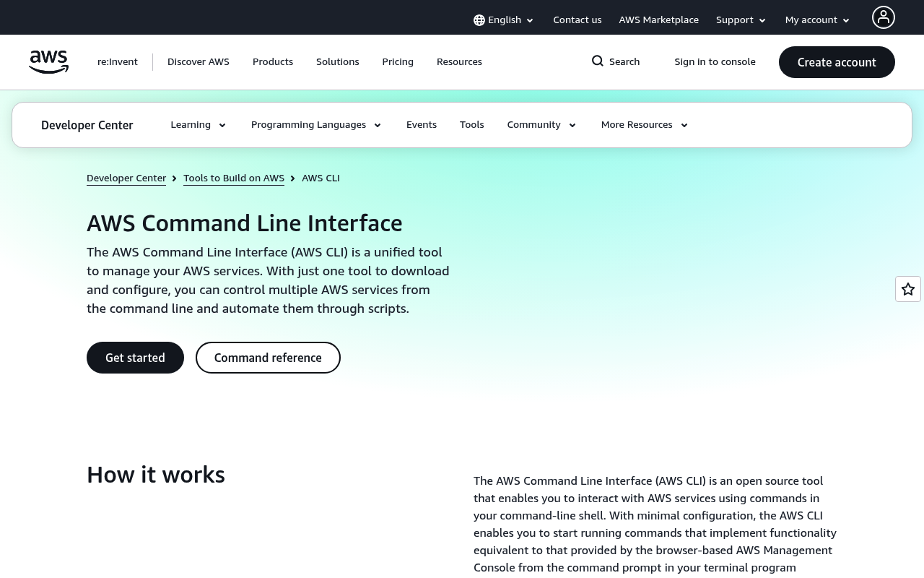The image size is (924, 578).
Task: Open the Learning dropdown
Action: [x=199, y=125]
